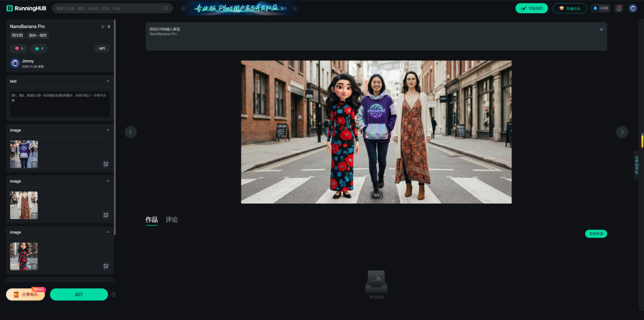Open the QQ group button
The height and width of the screenshot is (320, 644).
pos(600,8)
